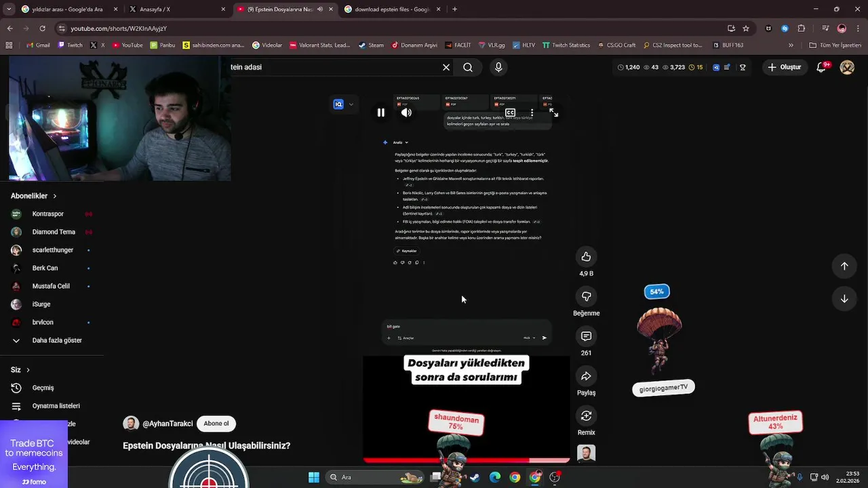The image size is (868, 488).
Task: Pause the Shorts video
Action: click(x=381, y=113)
